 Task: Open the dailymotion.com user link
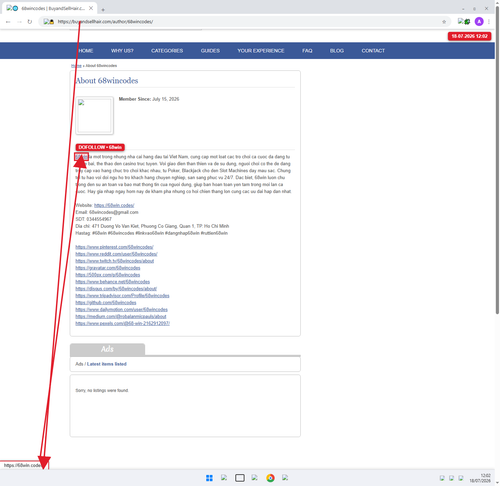(x=121, y=310)
